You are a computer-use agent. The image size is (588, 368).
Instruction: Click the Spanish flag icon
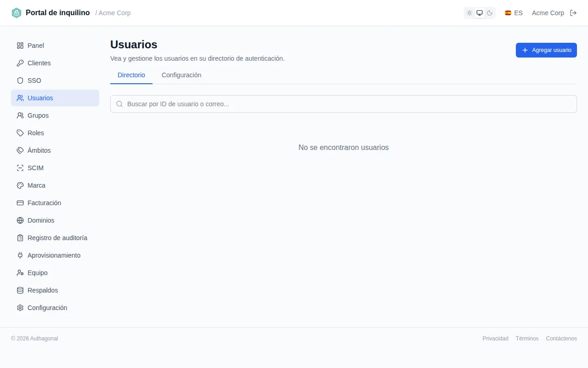click(508, 13)
